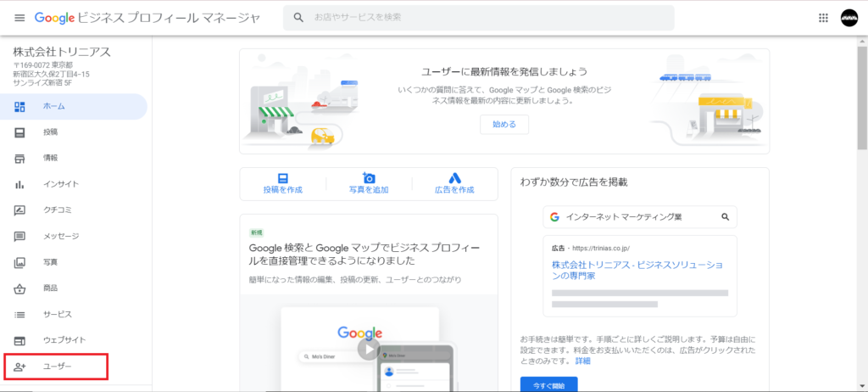Click ad title 株式会社トリニアス link
Viewport: 868px width, 392px height.
(637, 270)
